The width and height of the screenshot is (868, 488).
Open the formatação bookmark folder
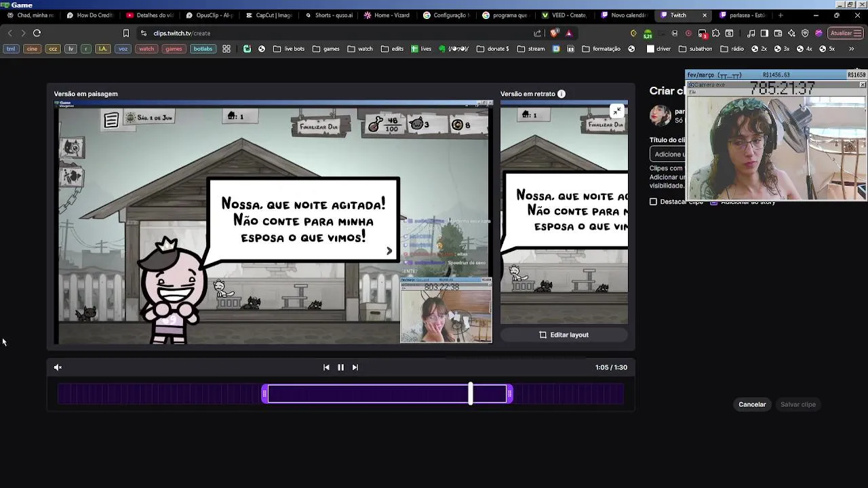tap(601, 49)
